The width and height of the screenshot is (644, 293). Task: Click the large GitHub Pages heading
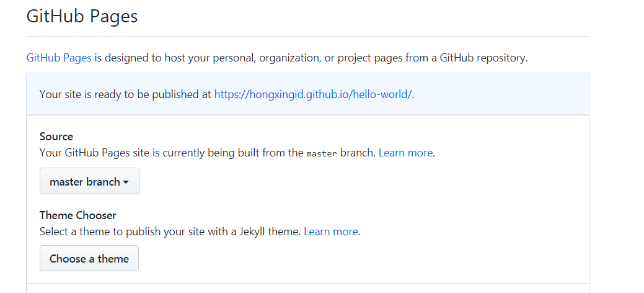click(x=82, y=16)
